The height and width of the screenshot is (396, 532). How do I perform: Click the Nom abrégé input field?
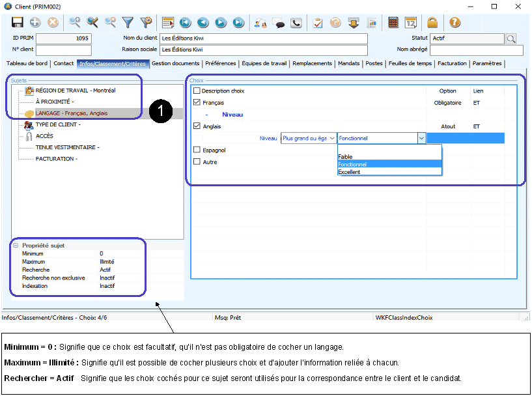[476, 49]
